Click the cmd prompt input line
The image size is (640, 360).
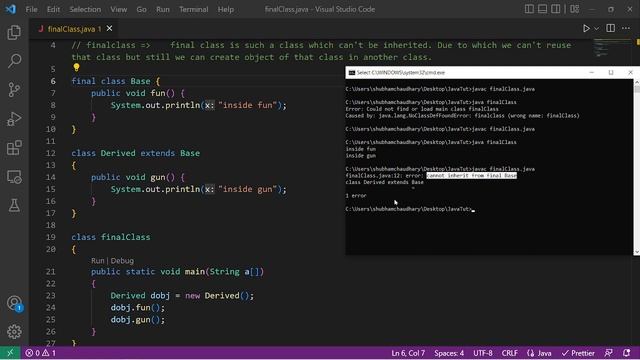pyautogui.click(x=410, y=209)
